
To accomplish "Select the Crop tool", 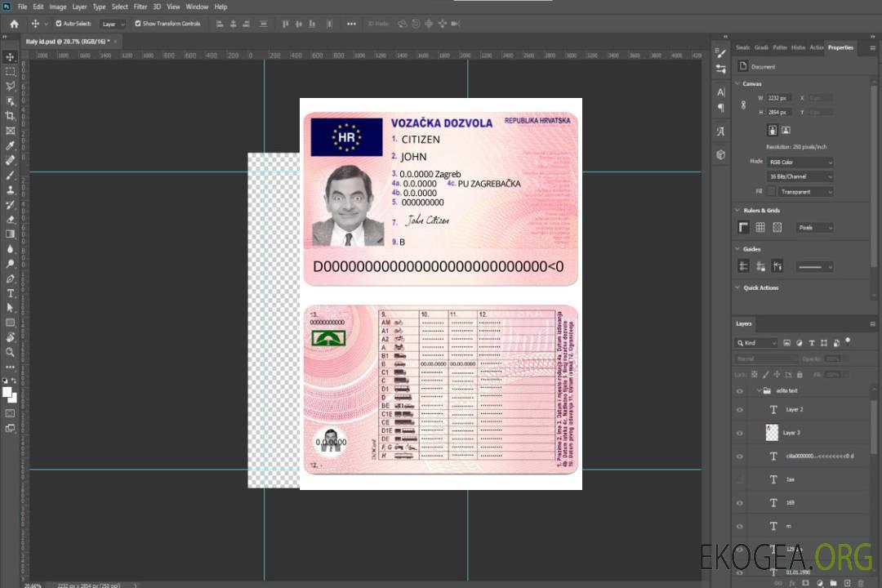I will point(10,116).
